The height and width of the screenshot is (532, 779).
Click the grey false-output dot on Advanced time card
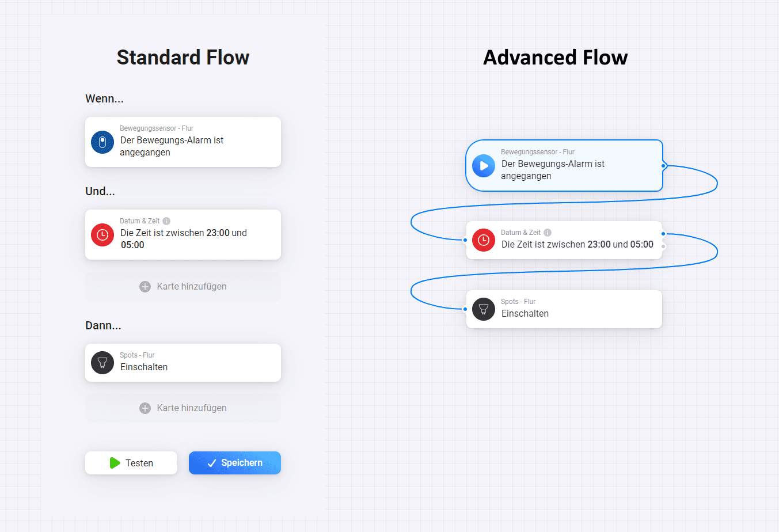click(x=663, y=246)
